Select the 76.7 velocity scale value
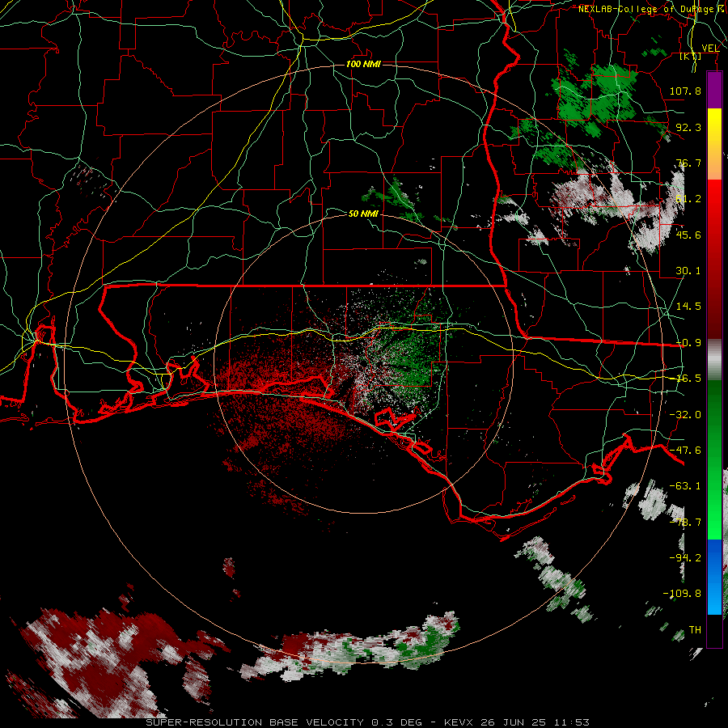This screenshot has width=728, height=728. coord(688,163)
